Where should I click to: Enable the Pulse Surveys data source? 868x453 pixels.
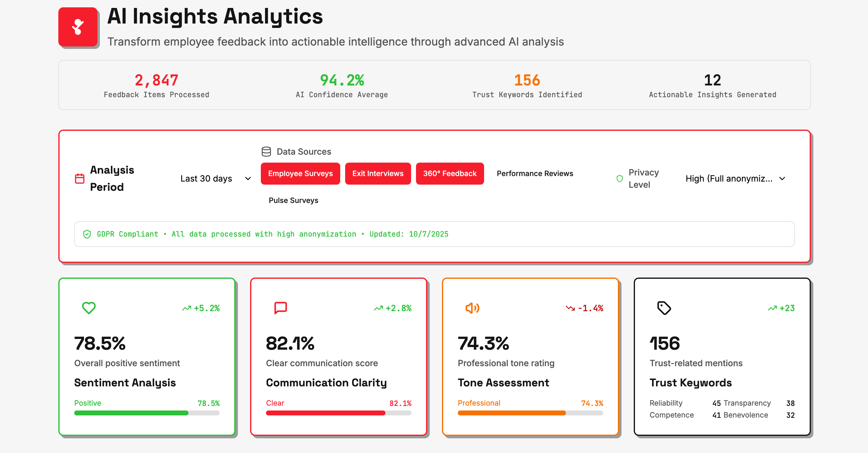(293, 200)
